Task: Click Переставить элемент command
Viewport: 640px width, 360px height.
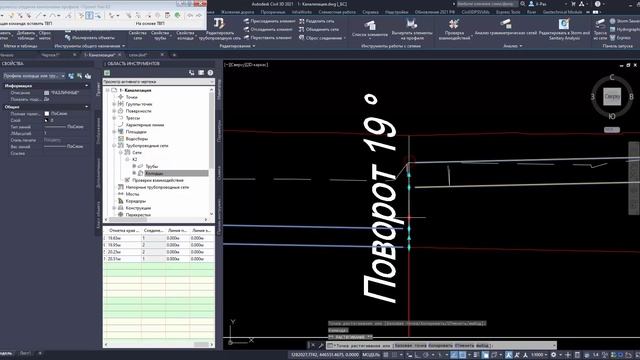Action: pos(269,38)
